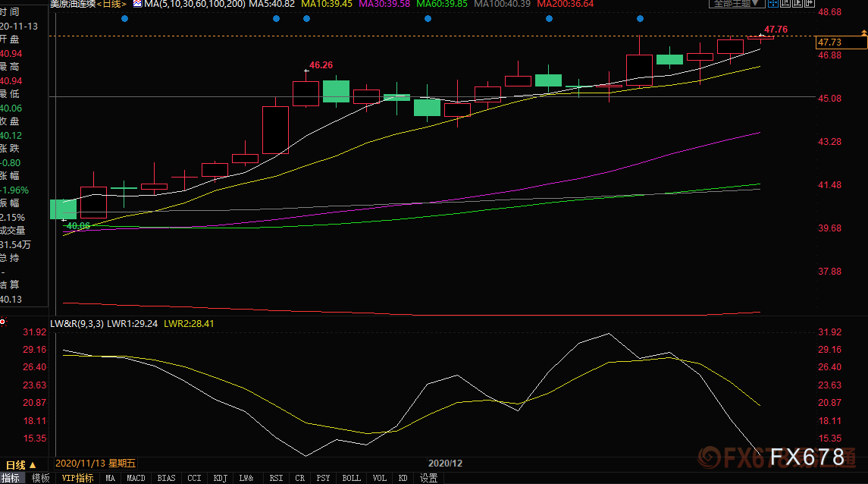Image resolution: width=868 pixels, height=484 pixels.
Task: Choose the RSI indicator
Action: click(x=276, y=478)
